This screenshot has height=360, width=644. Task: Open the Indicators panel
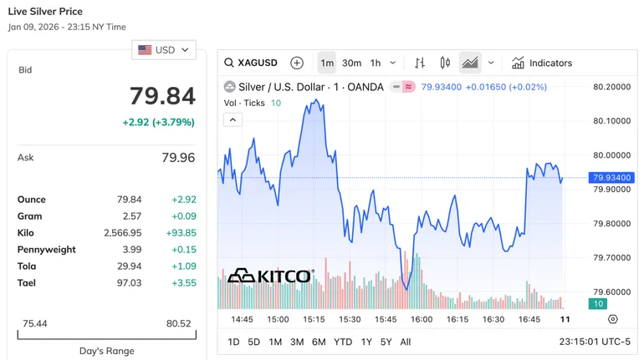tap(542, 63)
